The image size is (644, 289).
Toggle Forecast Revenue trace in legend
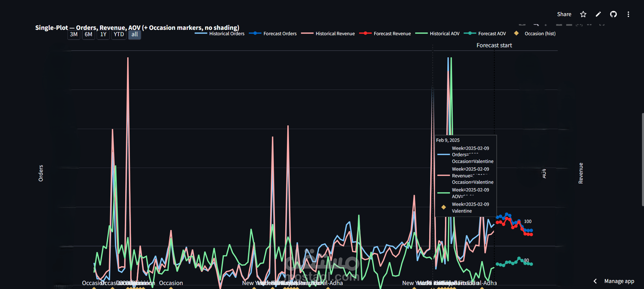point(385,34)
